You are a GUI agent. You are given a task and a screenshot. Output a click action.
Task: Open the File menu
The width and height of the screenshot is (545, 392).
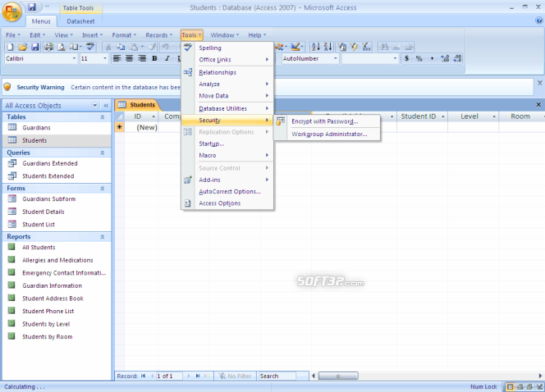pos(13,35)
